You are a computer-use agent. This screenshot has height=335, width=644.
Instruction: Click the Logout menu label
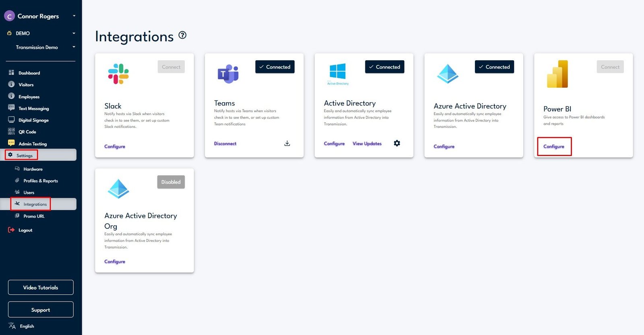tap(25, 230)
